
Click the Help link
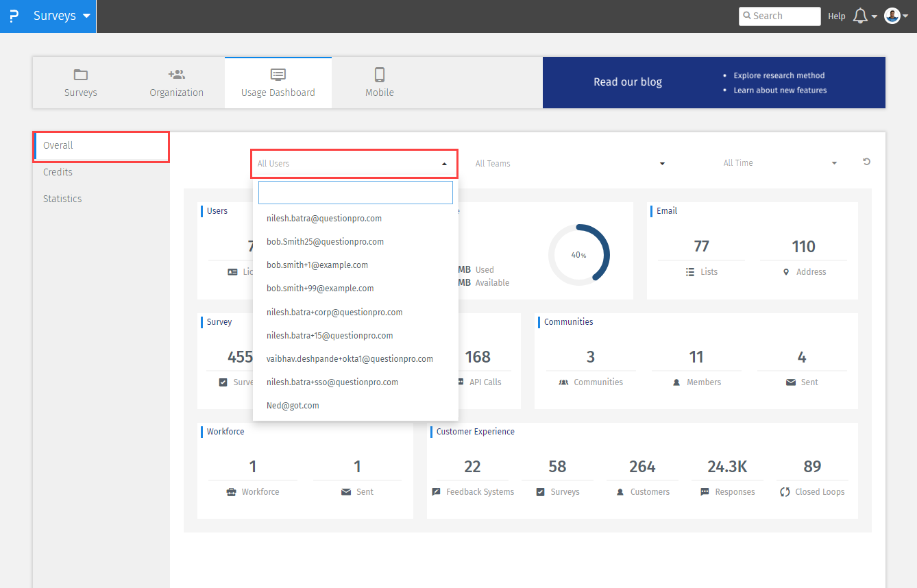pyautogui.click(x=836, y=16)
